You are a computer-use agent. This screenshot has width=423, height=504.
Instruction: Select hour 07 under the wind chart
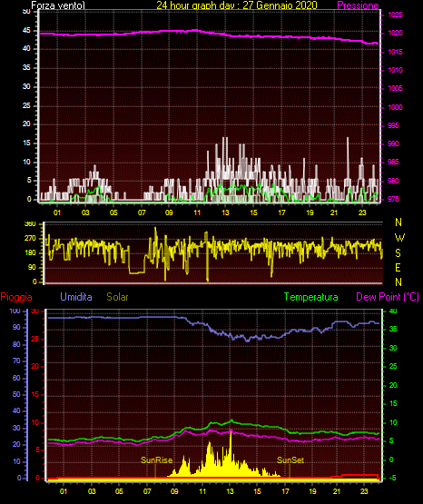(x=142, y=212)
